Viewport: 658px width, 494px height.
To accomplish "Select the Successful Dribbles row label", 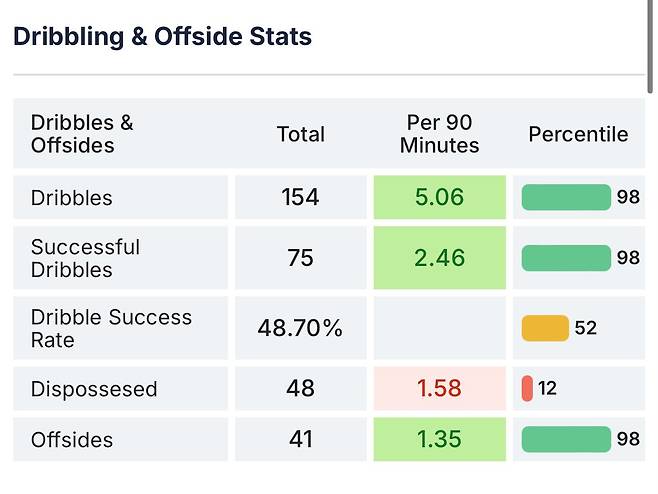I will (x=86, y=258).
